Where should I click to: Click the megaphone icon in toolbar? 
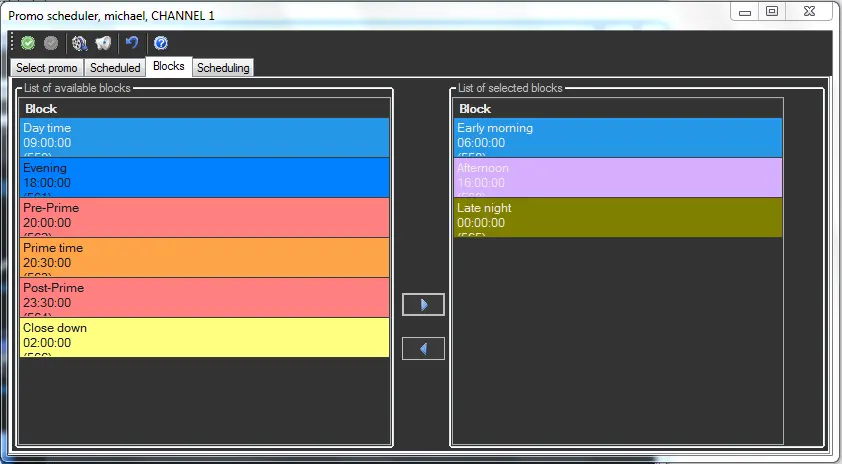[x=103, y=43]
